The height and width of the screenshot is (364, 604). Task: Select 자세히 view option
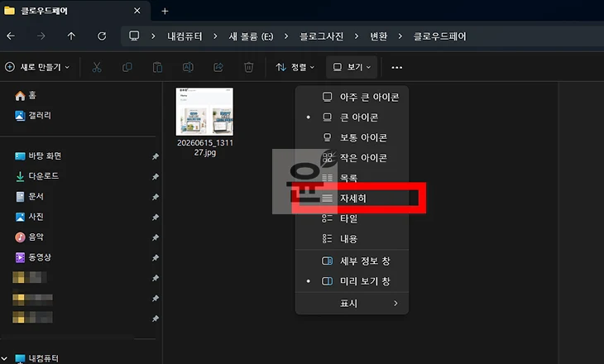coord(352,199)
